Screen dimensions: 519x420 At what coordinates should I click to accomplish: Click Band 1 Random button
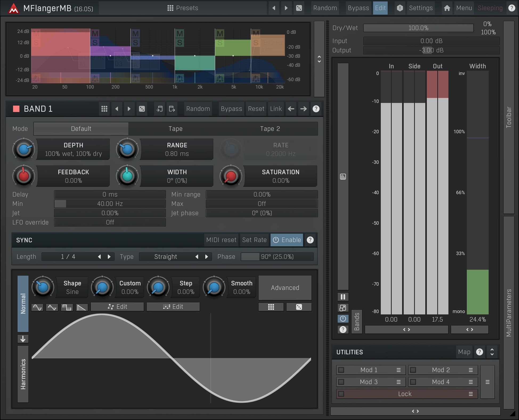pyautogui.click(x=198, y=109)
